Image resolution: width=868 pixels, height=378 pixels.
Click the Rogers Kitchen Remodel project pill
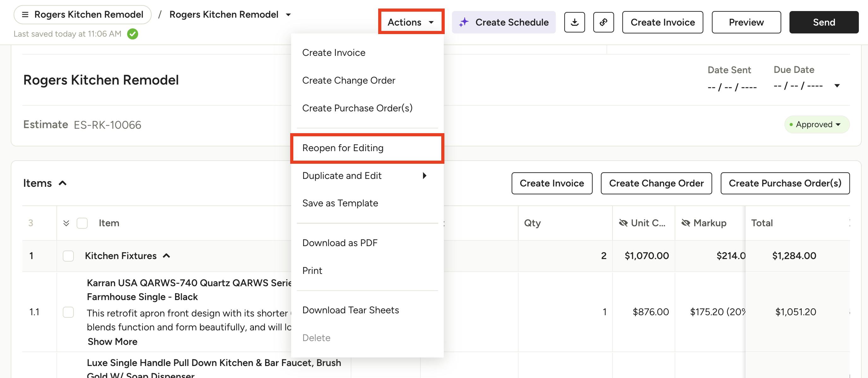tap(83, 15)
